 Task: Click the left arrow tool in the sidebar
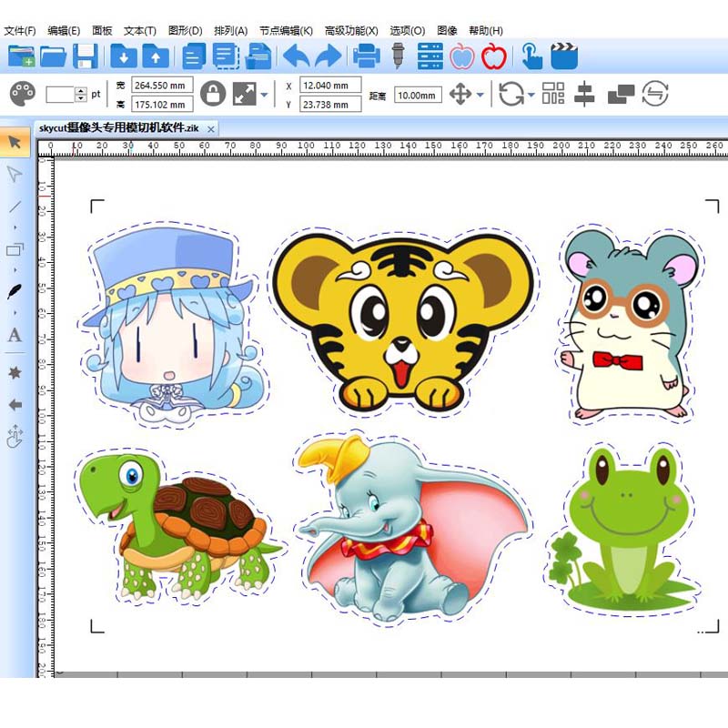click(15, 405)
